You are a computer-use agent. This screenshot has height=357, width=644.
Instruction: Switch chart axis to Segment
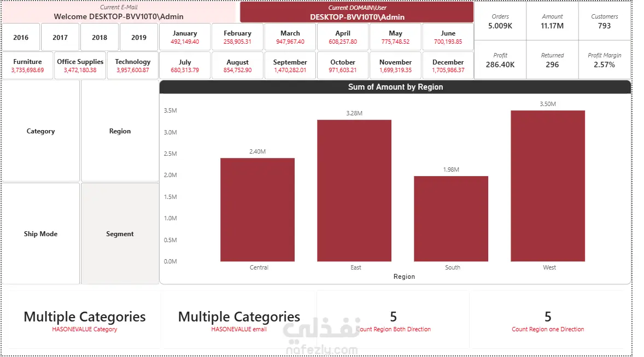point(120,234)
